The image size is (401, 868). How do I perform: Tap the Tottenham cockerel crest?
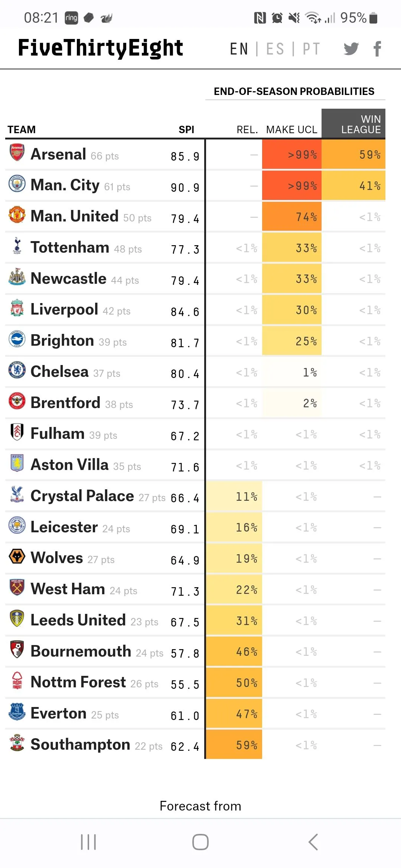coord(17,246)
